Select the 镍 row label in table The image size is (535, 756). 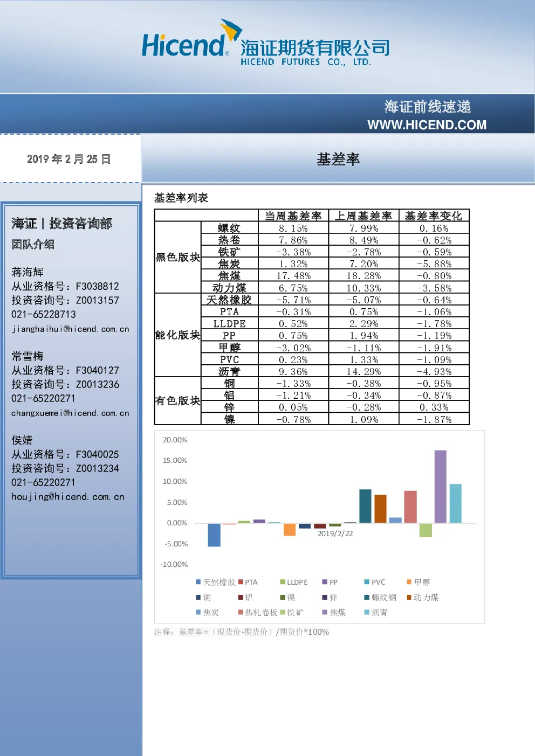pos(229,419)
